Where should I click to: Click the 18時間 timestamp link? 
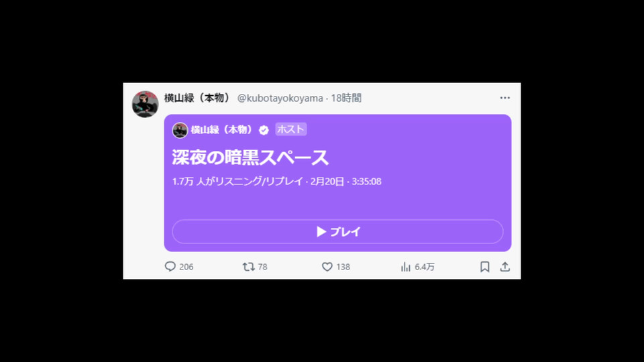click(346, 98)
